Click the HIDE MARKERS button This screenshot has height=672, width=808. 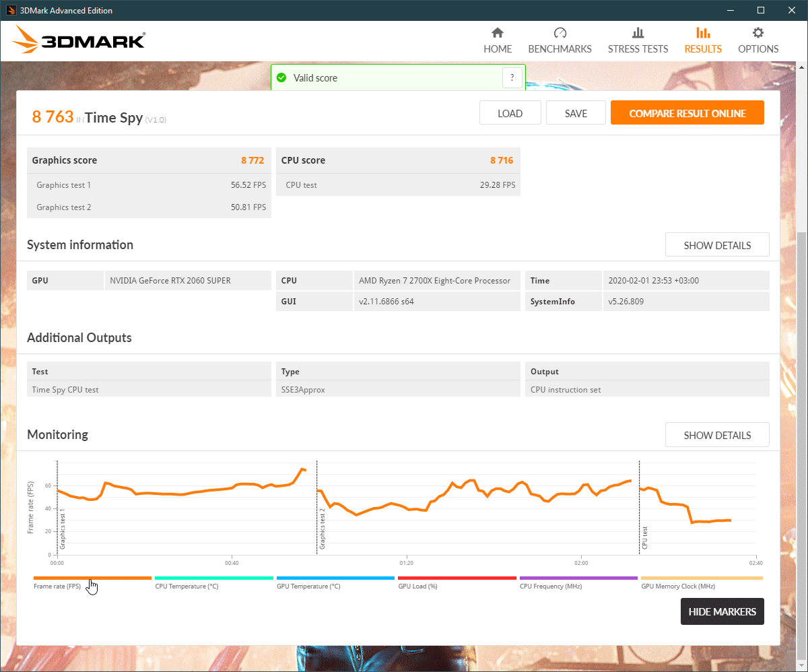[722, 611]
